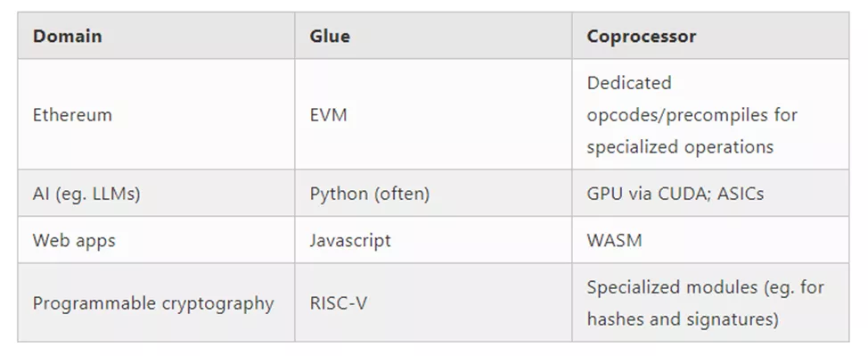Select the Ethereum cell
This screenshot has width=868, height=356.
pos(156,115)
